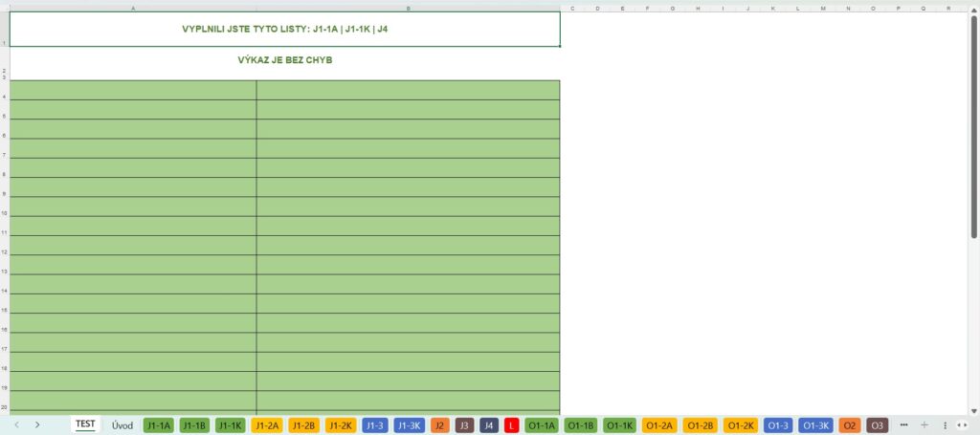Click the horizontal scroll arrows icon
This screenshot has height=435, width=980.
963,424
